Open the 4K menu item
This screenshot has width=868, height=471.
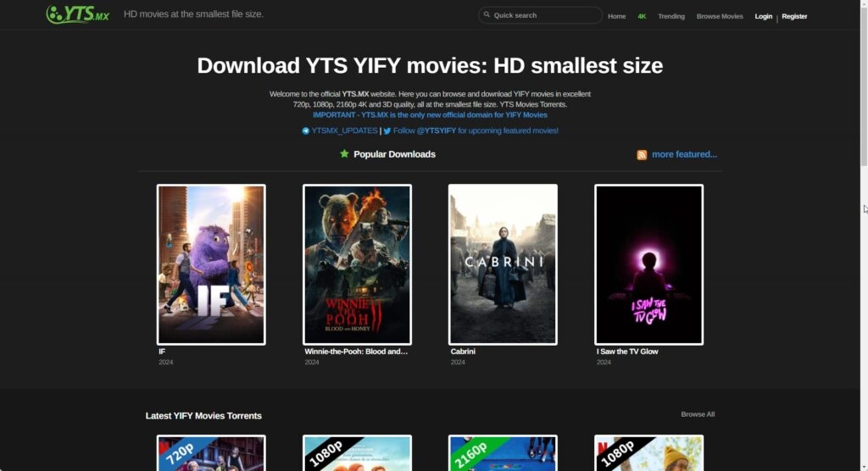642,16
